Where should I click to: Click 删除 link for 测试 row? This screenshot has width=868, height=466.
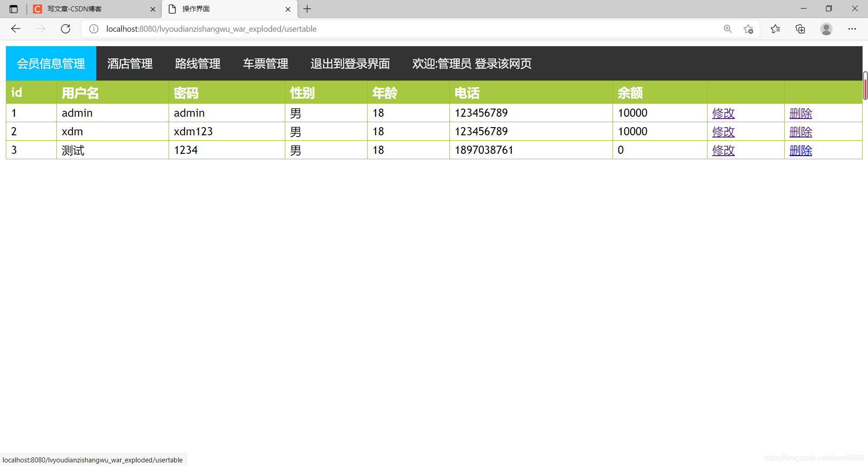click(x=801, y=150)
